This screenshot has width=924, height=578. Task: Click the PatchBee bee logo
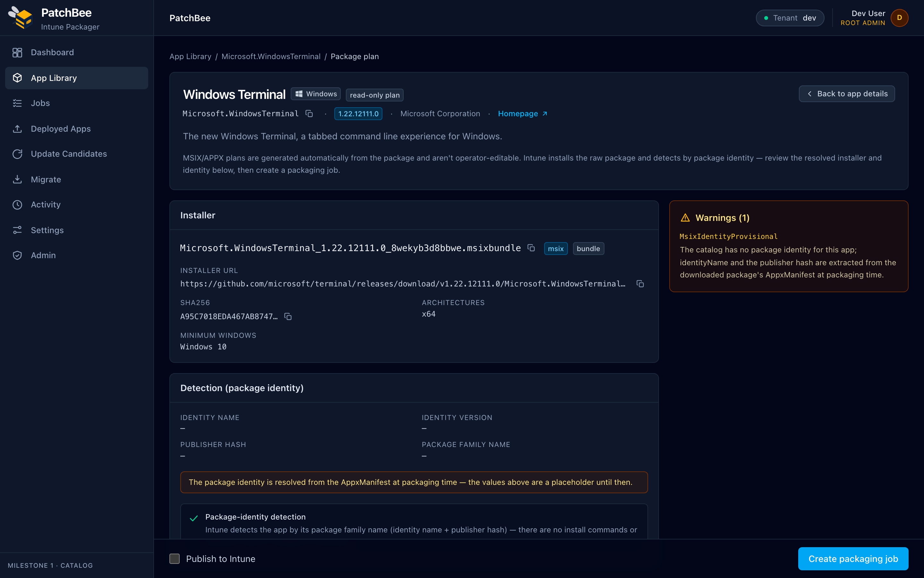tap(21, 18)
